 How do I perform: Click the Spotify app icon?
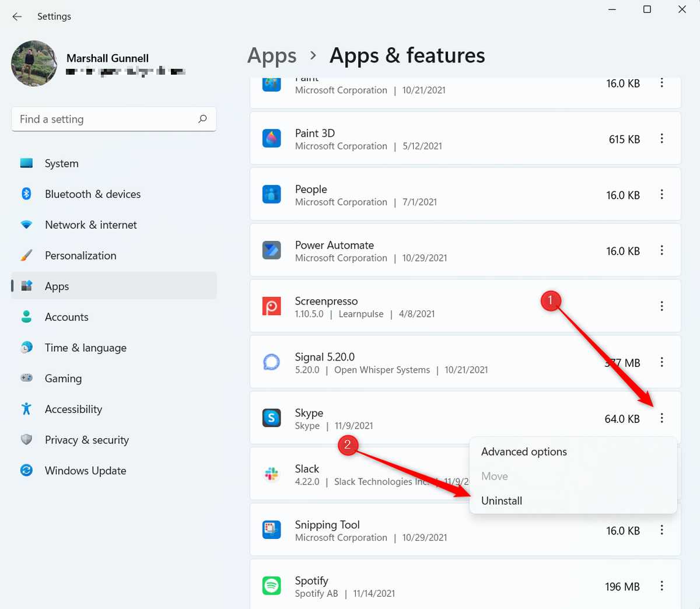point(271,586)
